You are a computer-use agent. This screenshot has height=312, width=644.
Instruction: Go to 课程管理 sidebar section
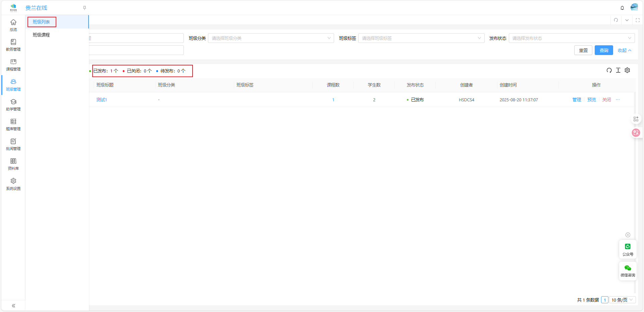[x=13, y=65]
